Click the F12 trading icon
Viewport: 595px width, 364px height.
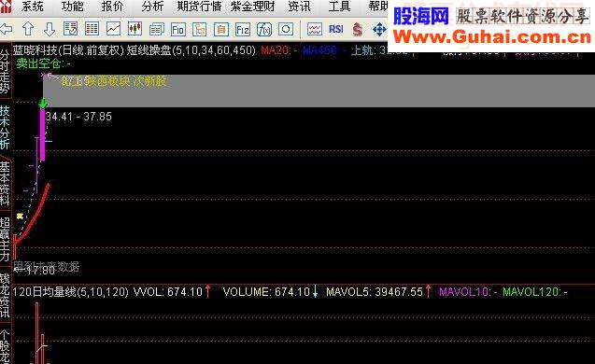point(243,29)
